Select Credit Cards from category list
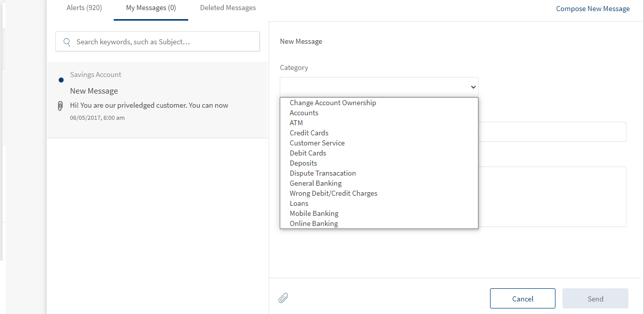The width and height of the screenshot is (644, 314). click(309, 133)
